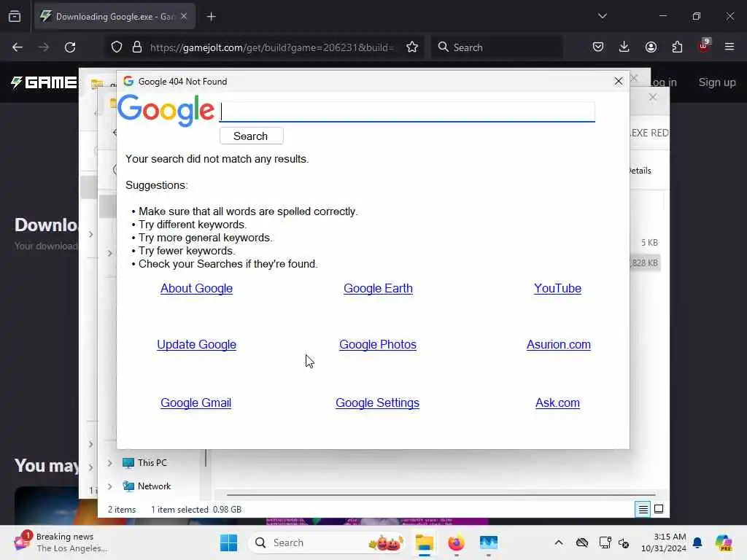Open the Google Settings link
This screenshot has height=560, width=747.
(377, 402)
